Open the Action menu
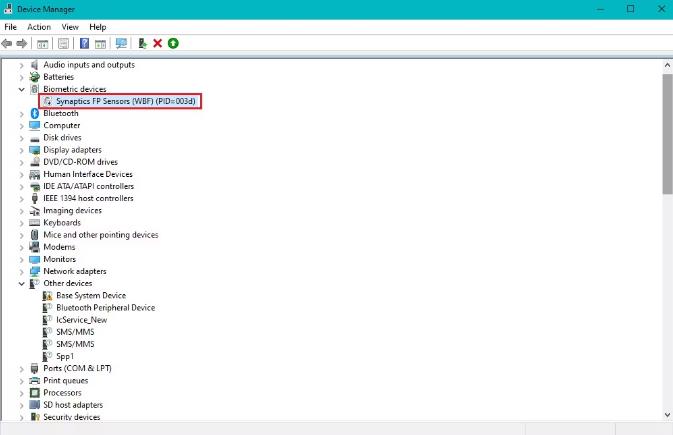The height and width of the screenshot is (435, 673). point(39,27)
